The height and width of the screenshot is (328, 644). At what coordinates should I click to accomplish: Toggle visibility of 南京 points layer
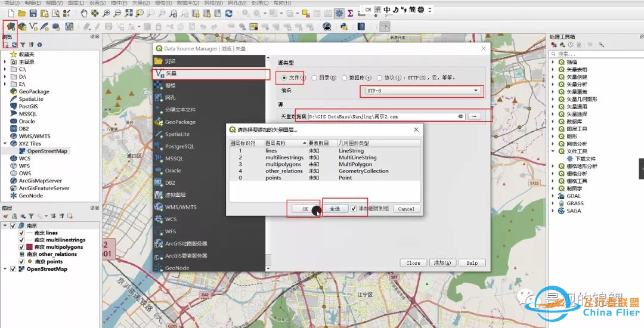point(21,261)
